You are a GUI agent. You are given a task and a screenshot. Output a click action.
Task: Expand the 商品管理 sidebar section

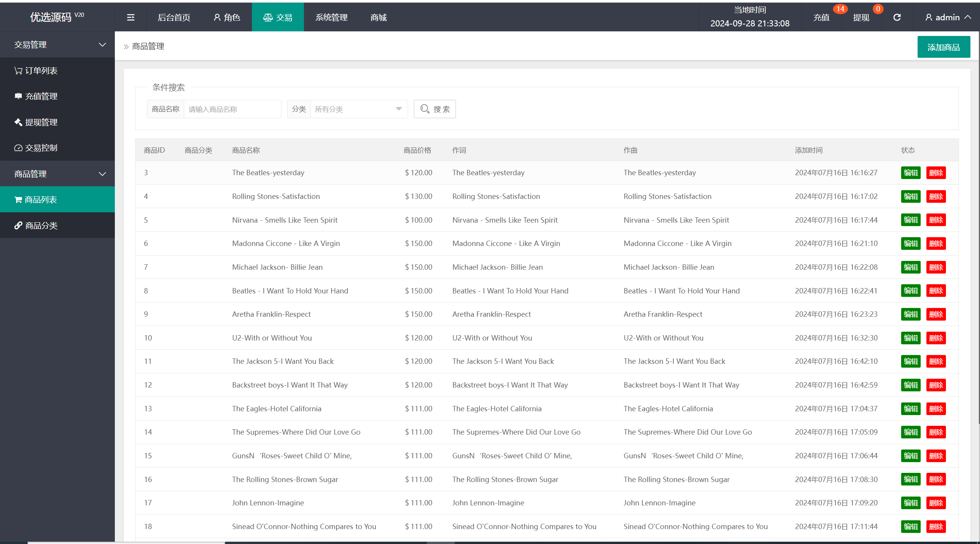click(57, 174)
